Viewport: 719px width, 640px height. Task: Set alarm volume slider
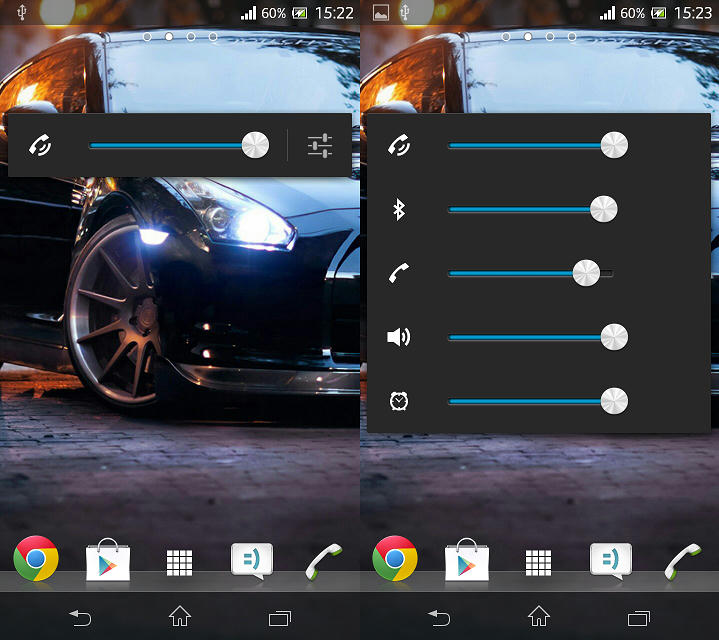point(538,401)
